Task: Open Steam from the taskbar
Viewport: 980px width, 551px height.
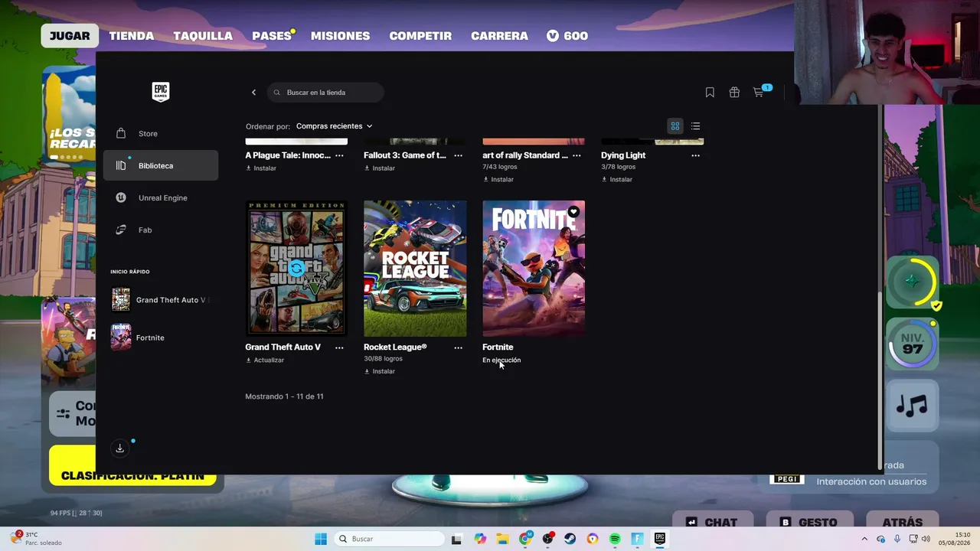Action: point(570,539)
